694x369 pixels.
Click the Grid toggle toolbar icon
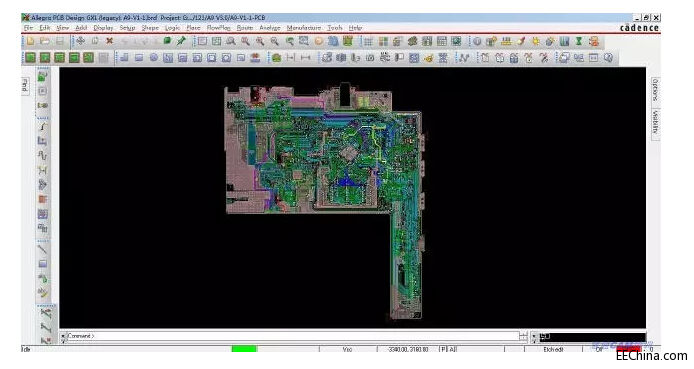[x=368, y=42]
